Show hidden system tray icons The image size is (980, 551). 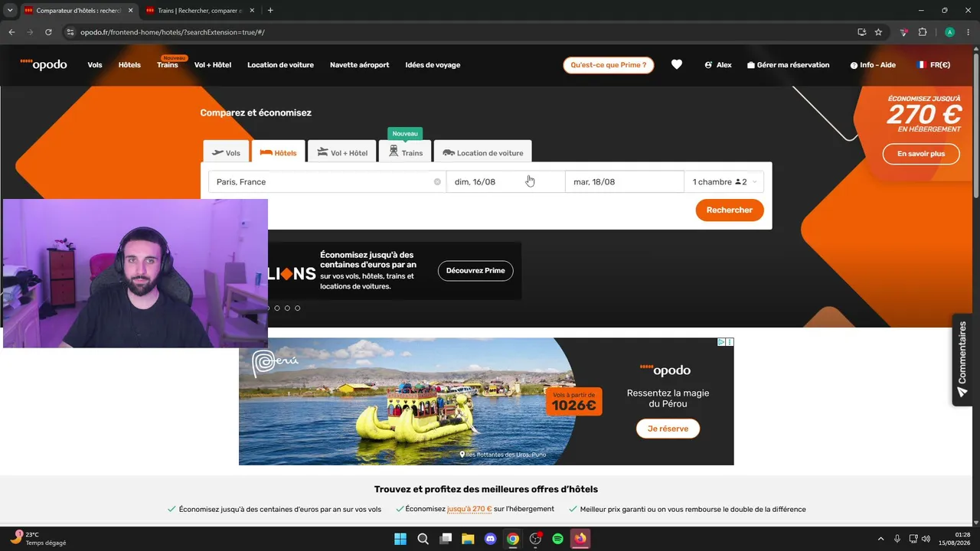coord(880,539)
